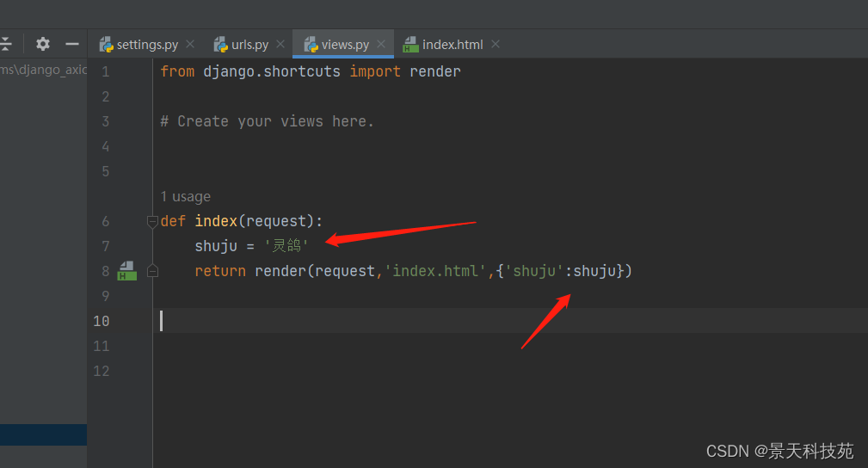Click the 'from' keyword on line 1
Image resolution: width=868 pixels, height=468 pixels.
(x=177, y=71)
